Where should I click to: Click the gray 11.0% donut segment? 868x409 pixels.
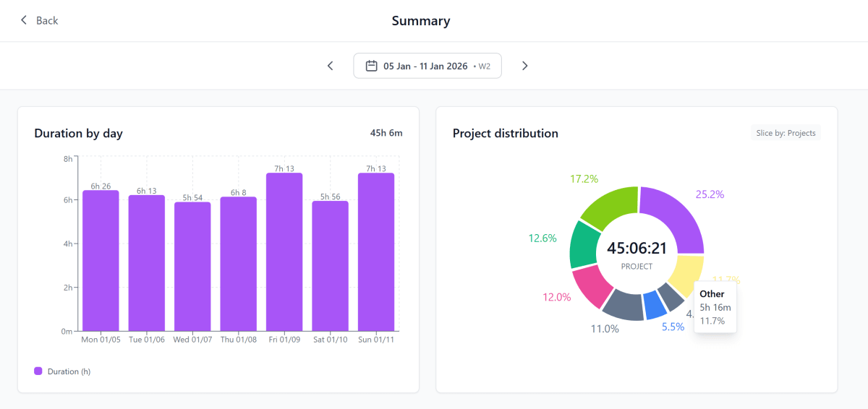(x=623, y=306)
